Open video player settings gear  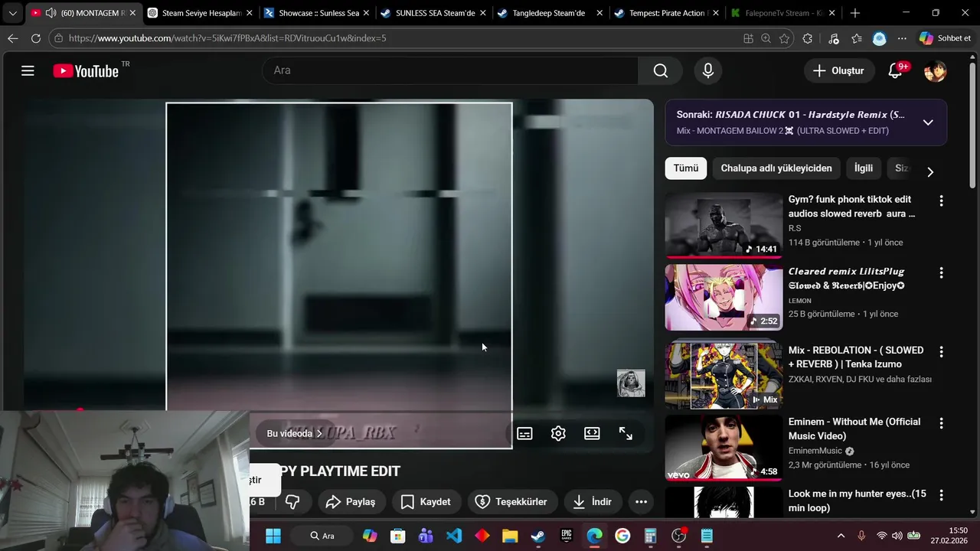coord(558,433)
